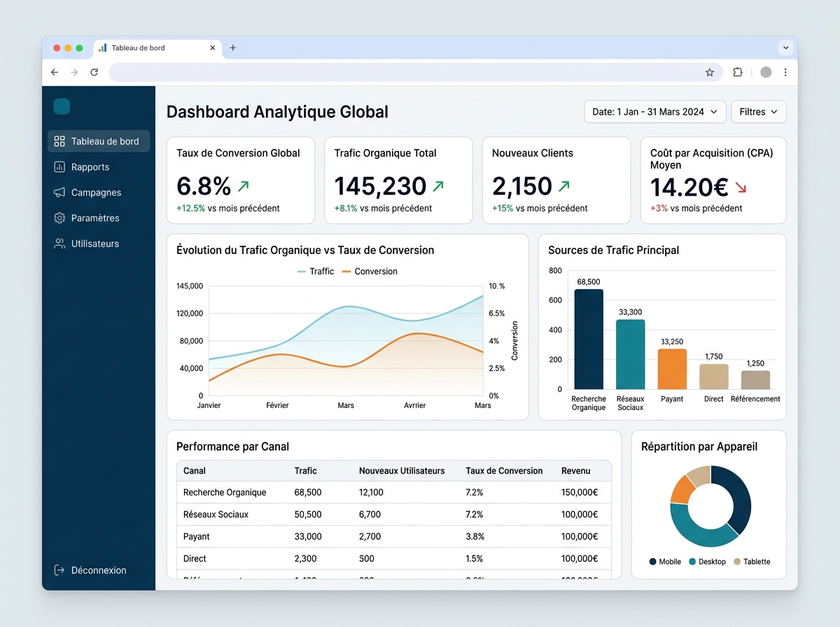
Task: Click the Déconnexion link
Action: (x=90, y=570)
